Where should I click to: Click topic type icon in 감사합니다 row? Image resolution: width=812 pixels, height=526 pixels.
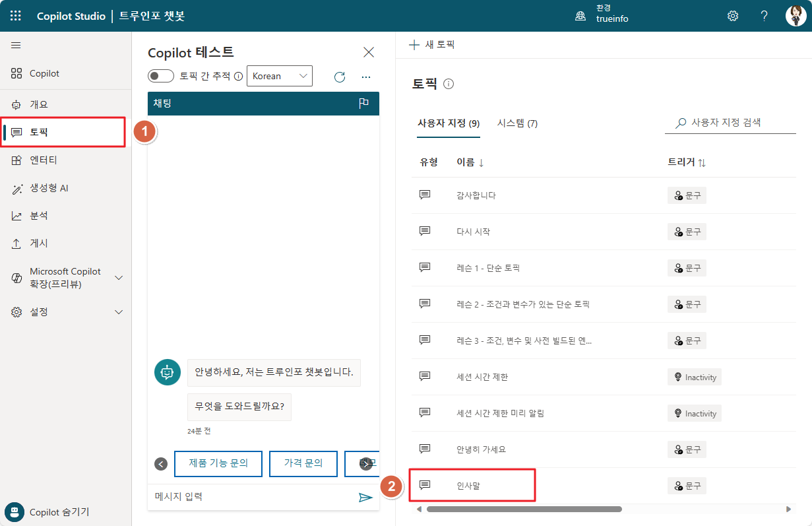pos(425,195)
